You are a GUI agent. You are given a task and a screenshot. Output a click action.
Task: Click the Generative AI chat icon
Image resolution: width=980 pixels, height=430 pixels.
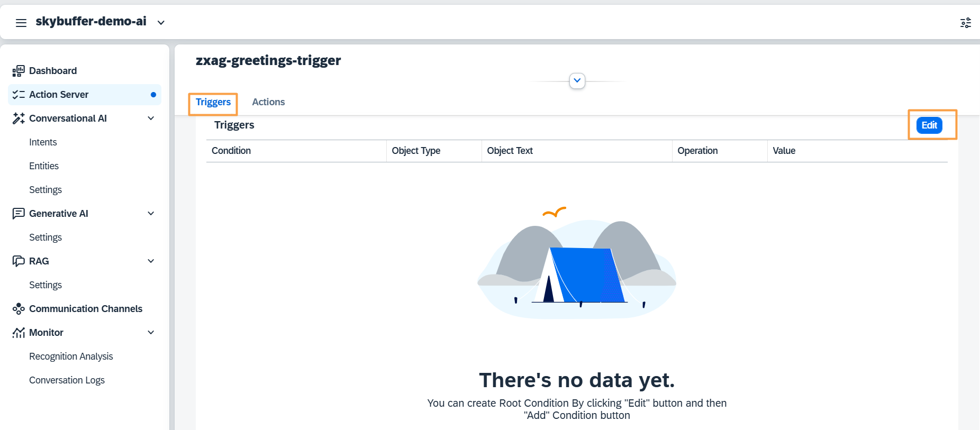[19, 214]
